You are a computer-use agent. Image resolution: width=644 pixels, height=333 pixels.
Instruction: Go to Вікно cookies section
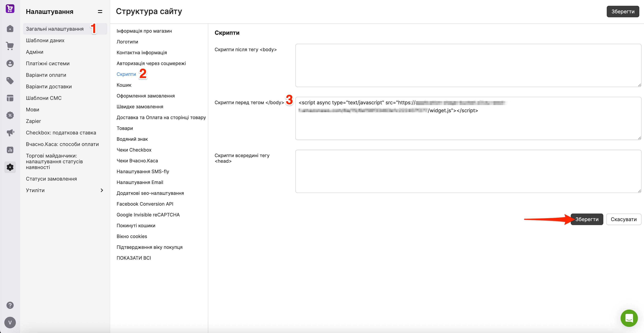(x=132, y=236)
